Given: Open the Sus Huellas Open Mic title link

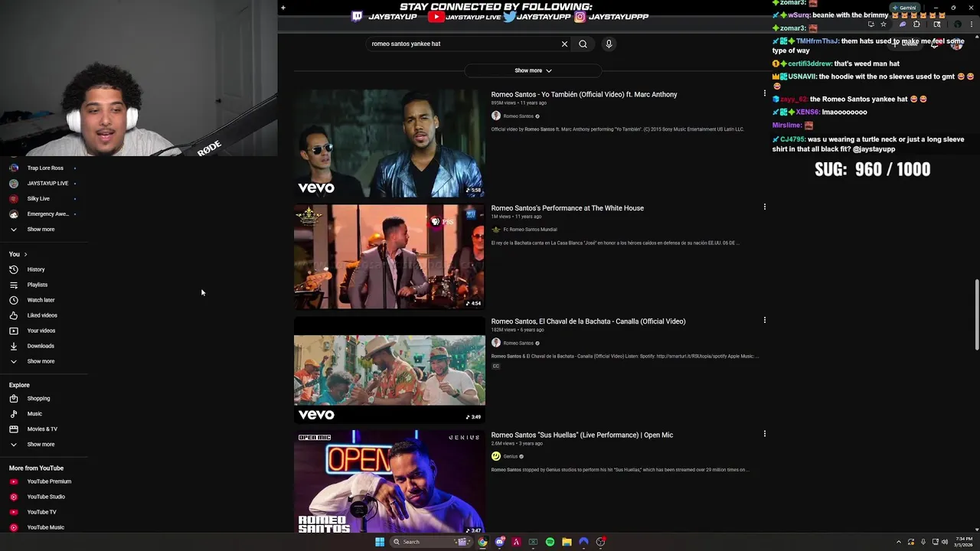Looking at the screenshot, I should tap(582, 435).
